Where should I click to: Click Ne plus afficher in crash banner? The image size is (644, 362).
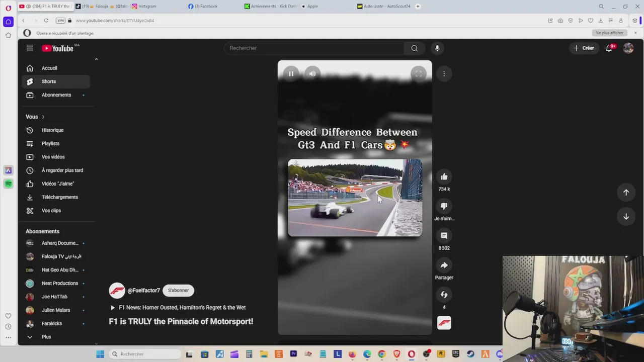point(609,33)
